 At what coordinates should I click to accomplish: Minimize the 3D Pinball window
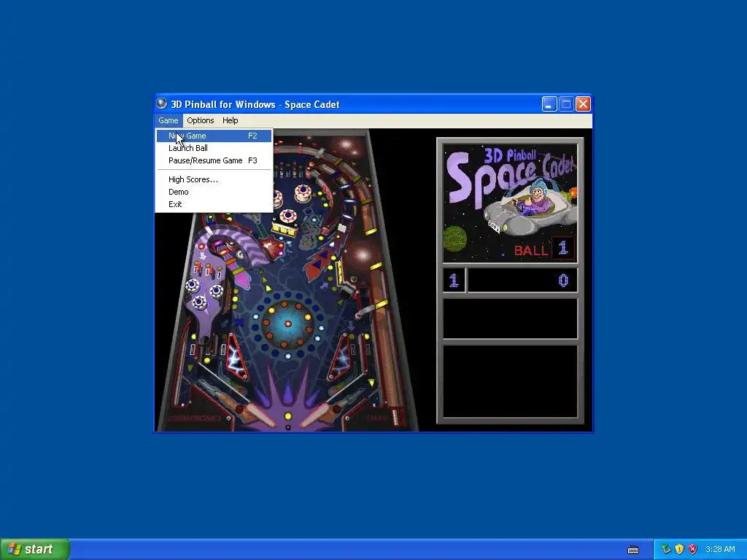pos(549,104)
